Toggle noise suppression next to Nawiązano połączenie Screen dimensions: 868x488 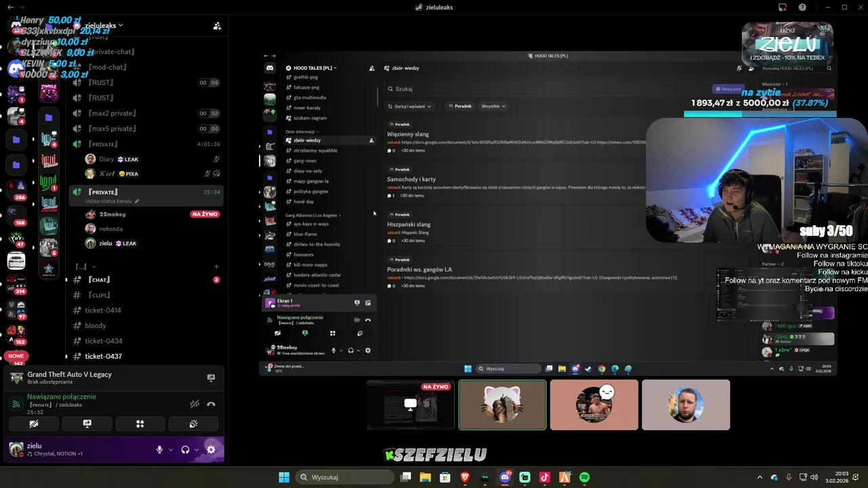[195, 404]
